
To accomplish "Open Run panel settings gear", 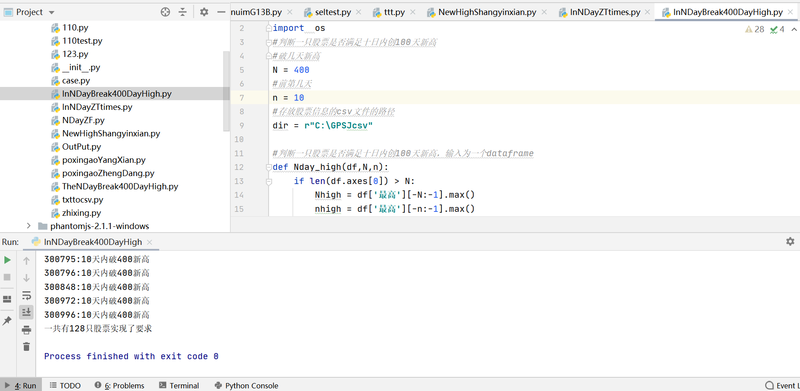I will point(790,241).
